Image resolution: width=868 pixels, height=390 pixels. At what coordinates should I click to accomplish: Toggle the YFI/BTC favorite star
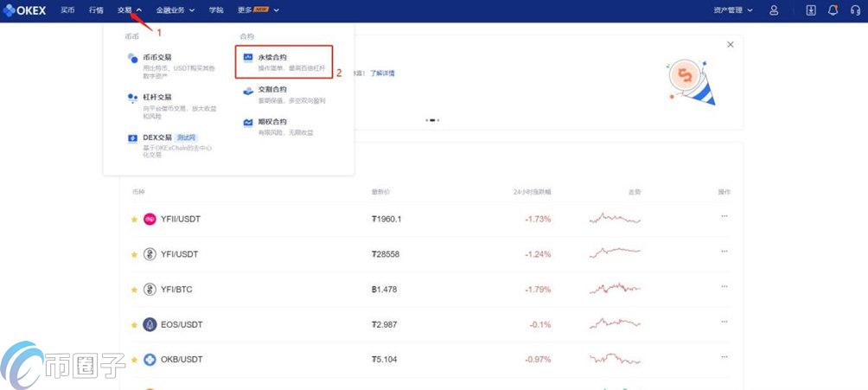(134, 290)
